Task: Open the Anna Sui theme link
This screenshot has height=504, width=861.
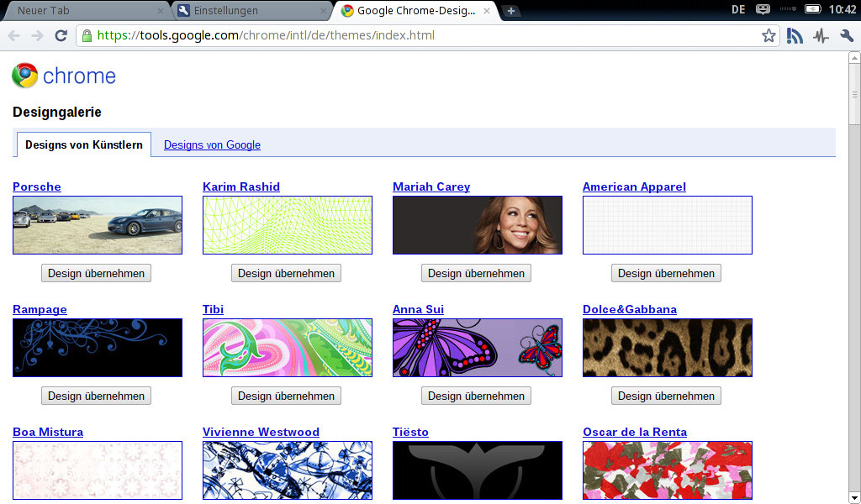Action: [418, 309]
